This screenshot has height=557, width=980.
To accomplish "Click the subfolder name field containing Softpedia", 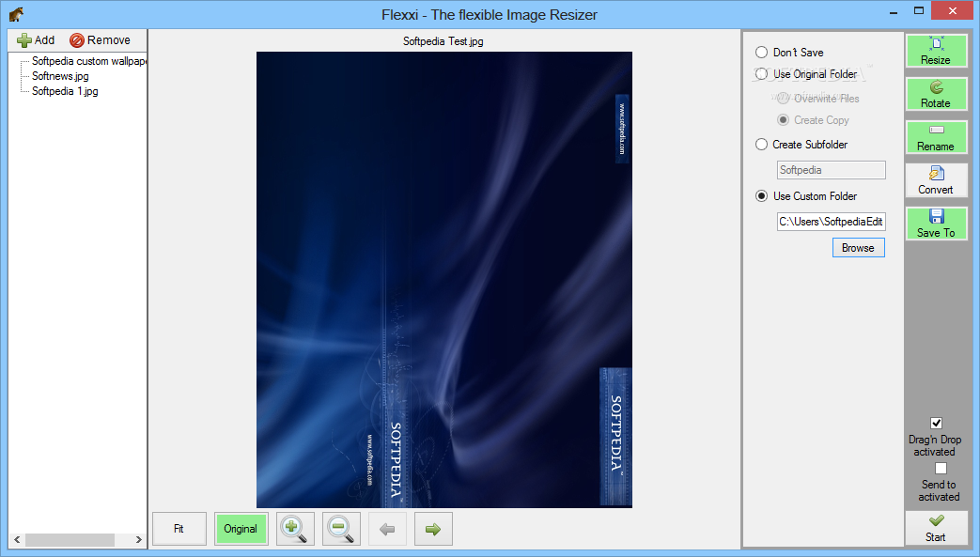I will coord(832,170).
